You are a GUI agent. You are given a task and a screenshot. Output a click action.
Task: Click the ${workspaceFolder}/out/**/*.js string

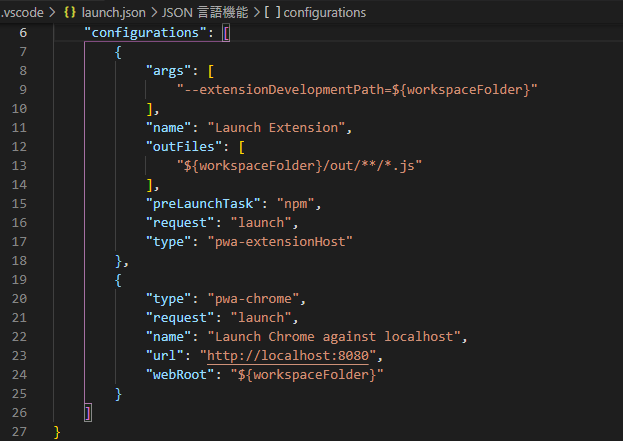coord(299,166)
